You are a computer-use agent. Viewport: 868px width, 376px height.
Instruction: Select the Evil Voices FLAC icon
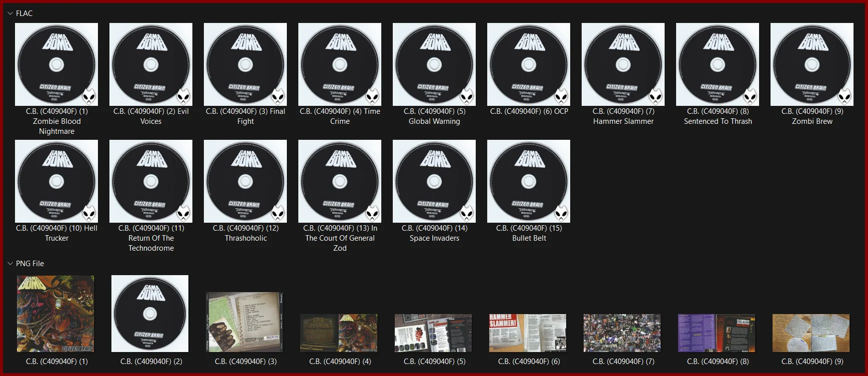click(151, 64)
